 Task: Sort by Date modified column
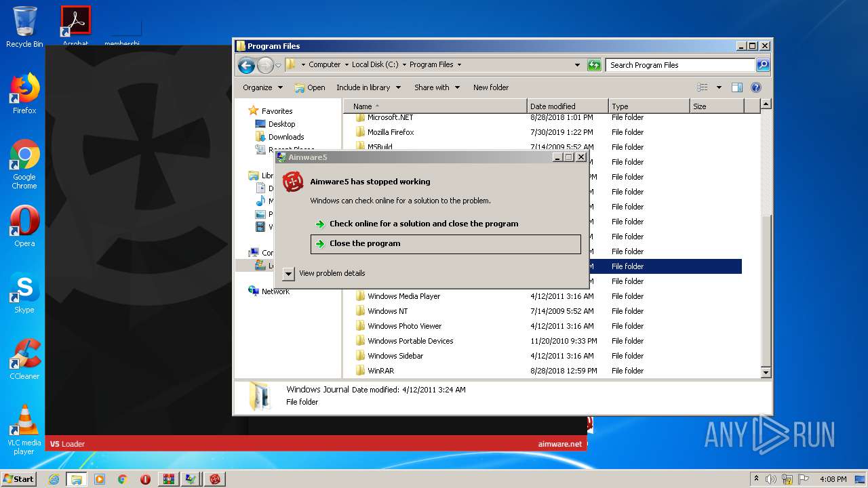567,106
